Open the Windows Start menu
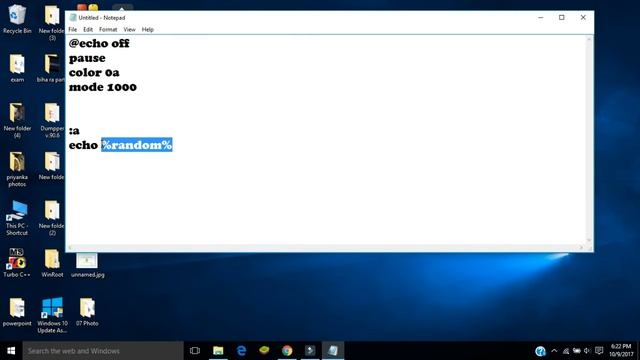 [11, 351]
